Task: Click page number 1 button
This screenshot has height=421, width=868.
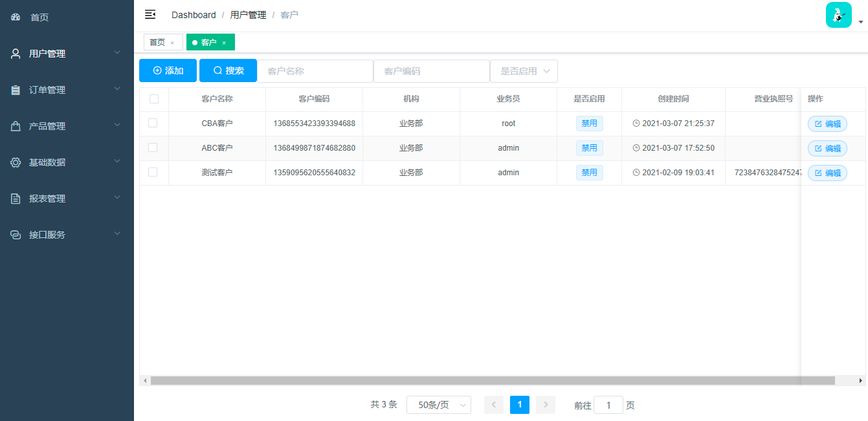Action: (x=520, y=405)
